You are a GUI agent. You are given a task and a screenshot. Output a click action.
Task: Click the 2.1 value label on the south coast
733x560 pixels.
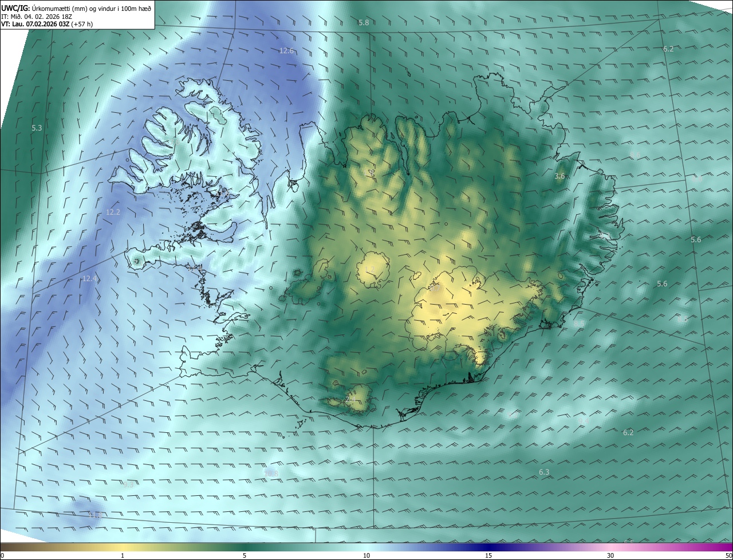pyautogui.click(x=351, y=399)
